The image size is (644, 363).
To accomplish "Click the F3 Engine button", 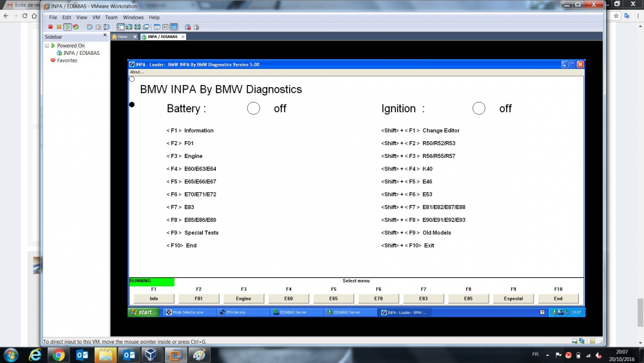I will tap(243, 299).
